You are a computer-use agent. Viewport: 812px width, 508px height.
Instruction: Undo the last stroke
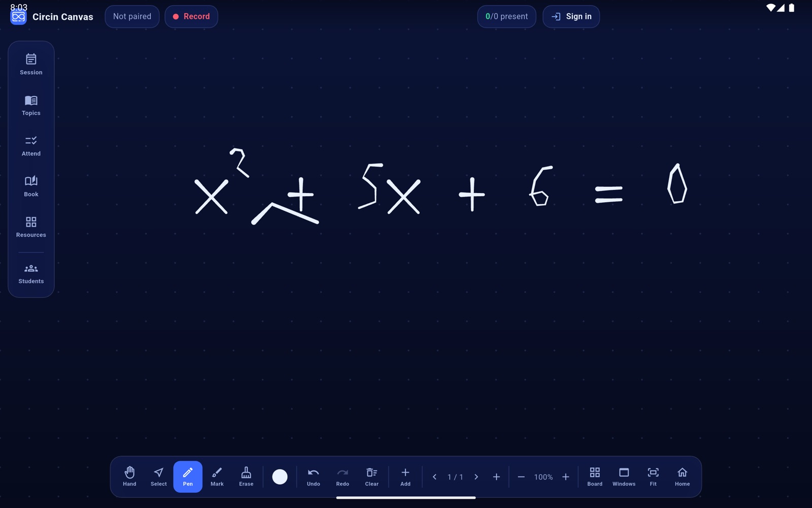coord(313,477)
